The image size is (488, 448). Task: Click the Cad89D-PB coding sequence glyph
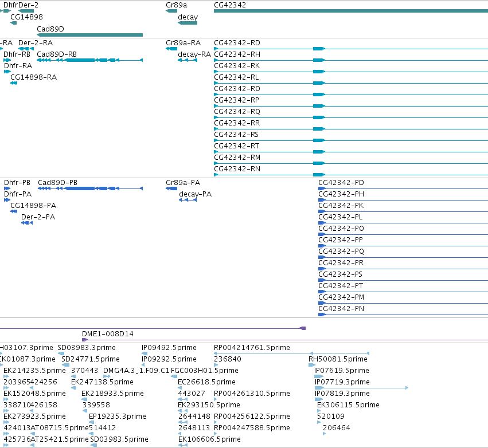pos(90,188)
